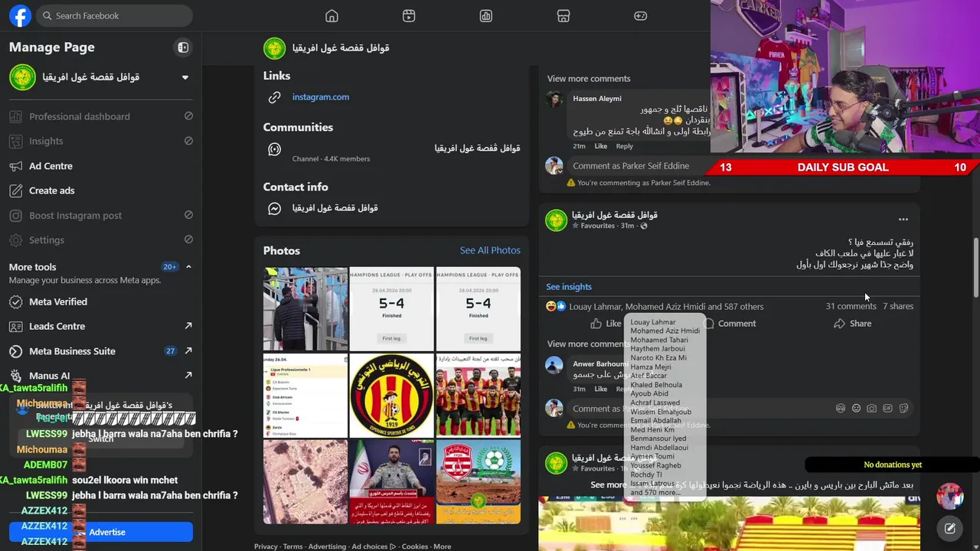This screenshot has height=551, width=980.
Task: Click the page avatar next to post title
Action: (556, 220)
